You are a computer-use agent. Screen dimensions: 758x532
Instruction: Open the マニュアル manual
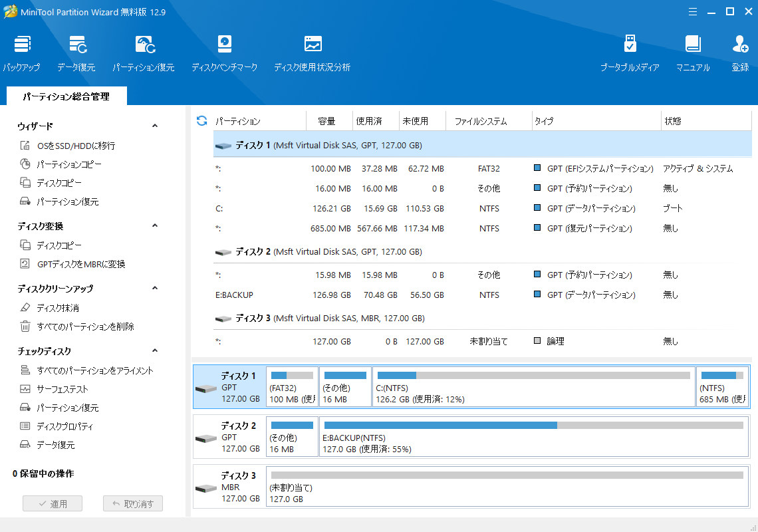point(693,53)
